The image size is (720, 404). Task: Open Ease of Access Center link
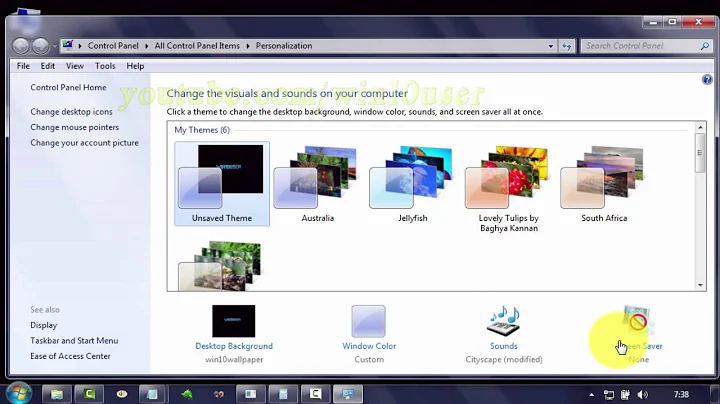70,356
